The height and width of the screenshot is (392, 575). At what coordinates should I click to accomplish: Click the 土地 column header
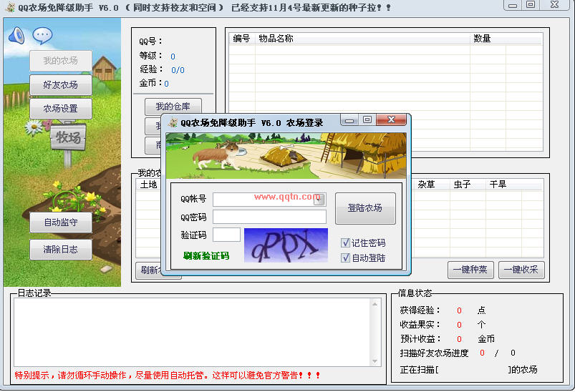coord(148,185)
